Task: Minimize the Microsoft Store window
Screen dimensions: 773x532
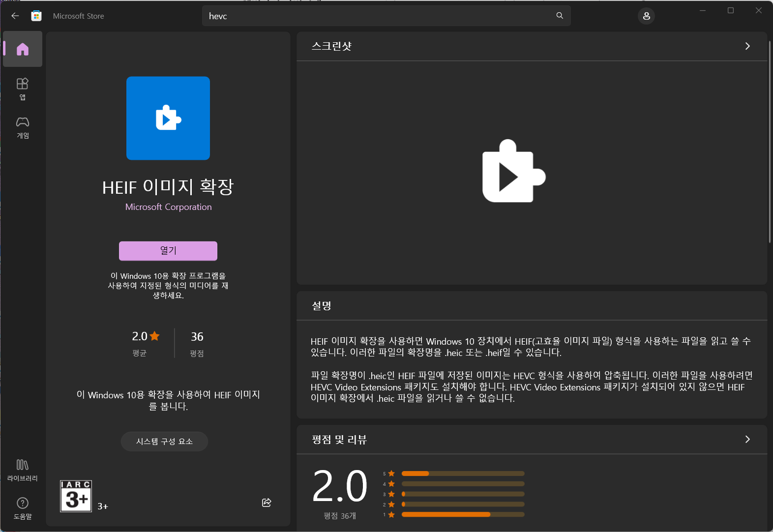Action: tap(703, 10)
